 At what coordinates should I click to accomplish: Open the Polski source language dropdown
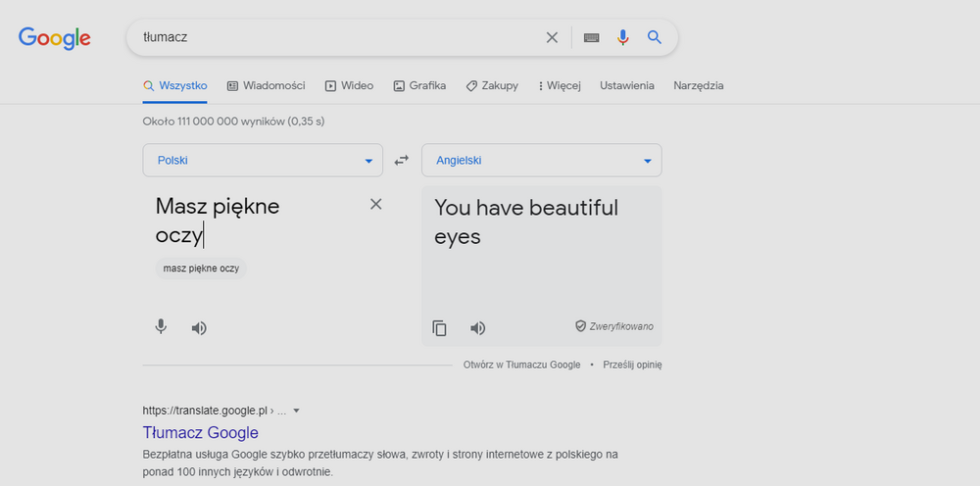(x=263, y=161)
